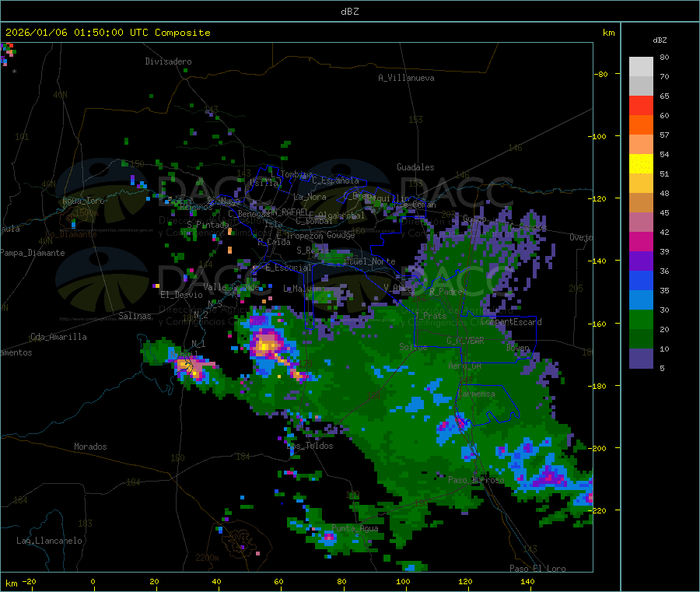The width and height of the screenshot is (700, 592).
Task: Click the 'S_Pintada' map label
Action: [208, 225]
